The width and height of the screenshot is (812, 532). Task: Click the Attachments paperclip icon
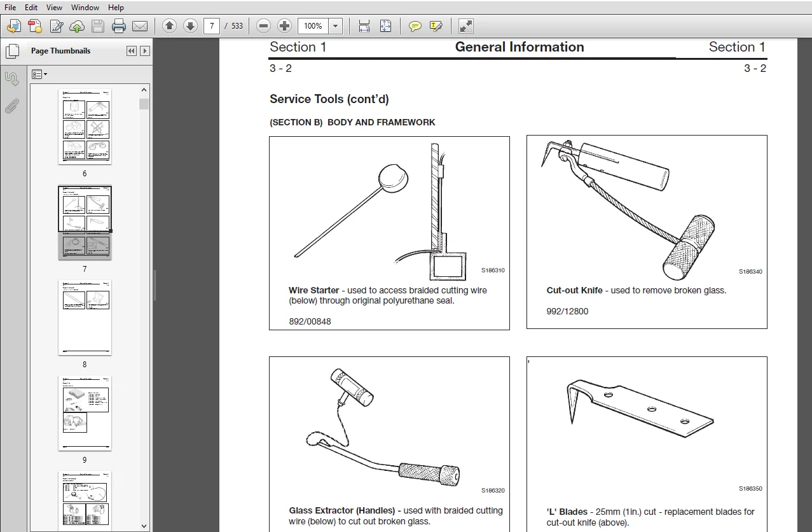(x=12, y=106)
